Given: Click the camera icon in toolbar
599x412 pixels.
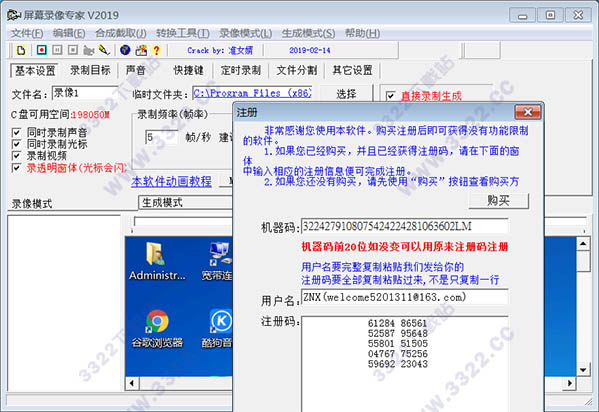Looking at the screenshot, I should [x=89, y=50].
